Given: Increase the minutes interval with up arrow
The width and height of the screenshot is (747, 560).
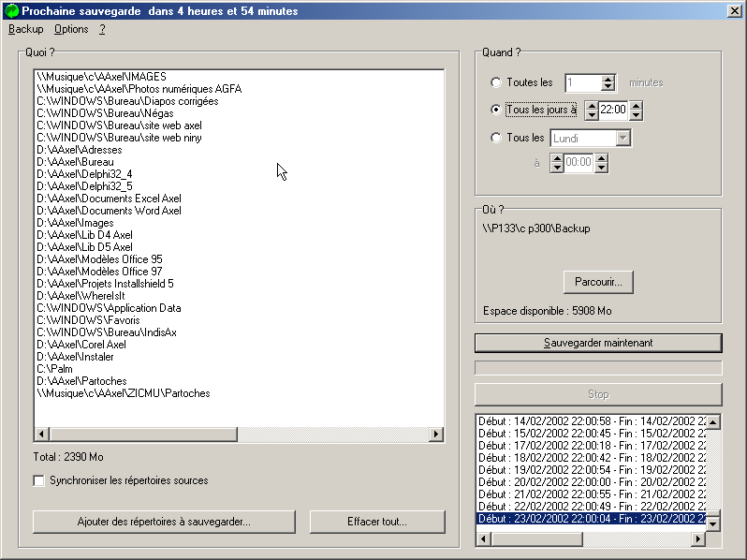Looking at the screenshot, I should (x=608, y=79).
